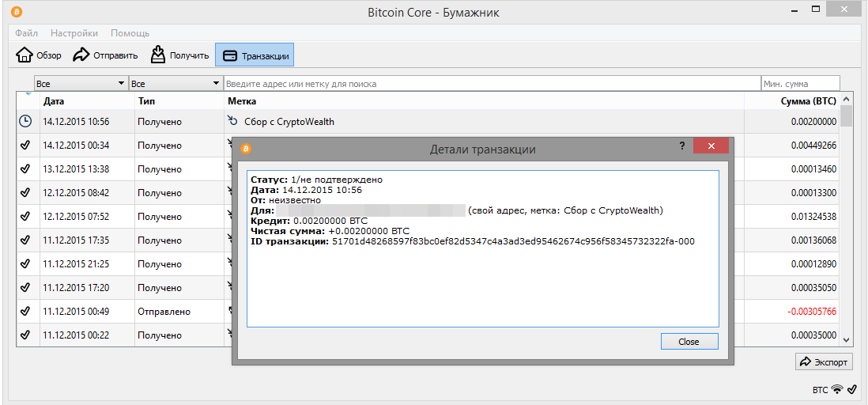Click the unconfirmed clock icon in first row
This screenshot has height=405, width=868.
pos(25,121)
